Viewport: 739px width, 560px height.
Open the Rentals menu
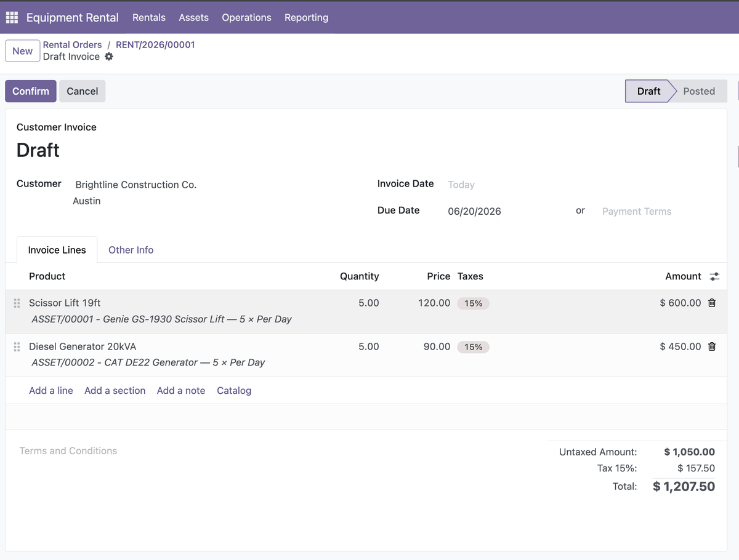tap(149, 17)
